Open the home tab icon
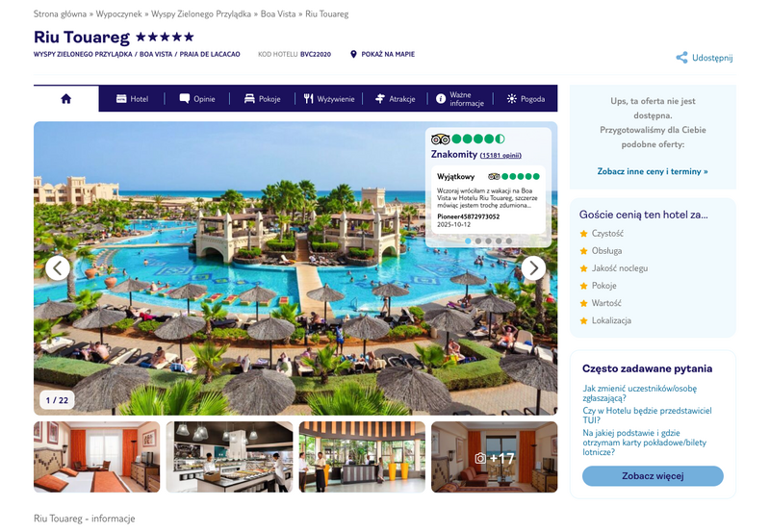 click(65, 99)
